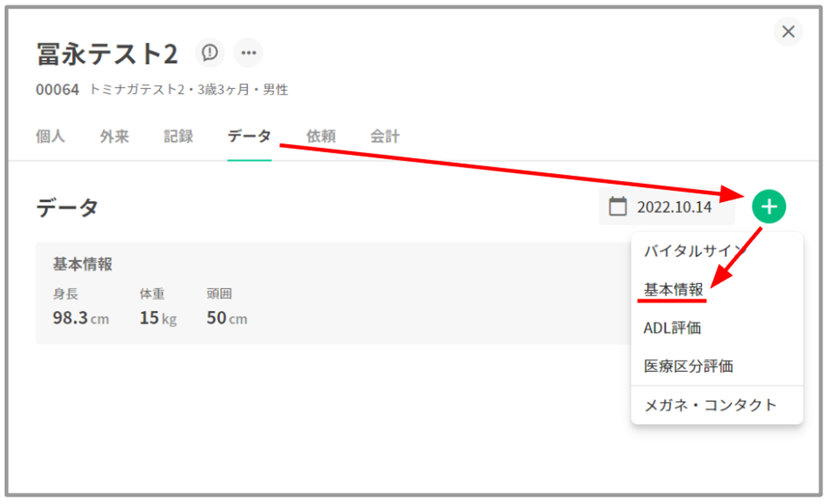Click the green plus add-data button
829x504 pixels.
tap(768, 206)
